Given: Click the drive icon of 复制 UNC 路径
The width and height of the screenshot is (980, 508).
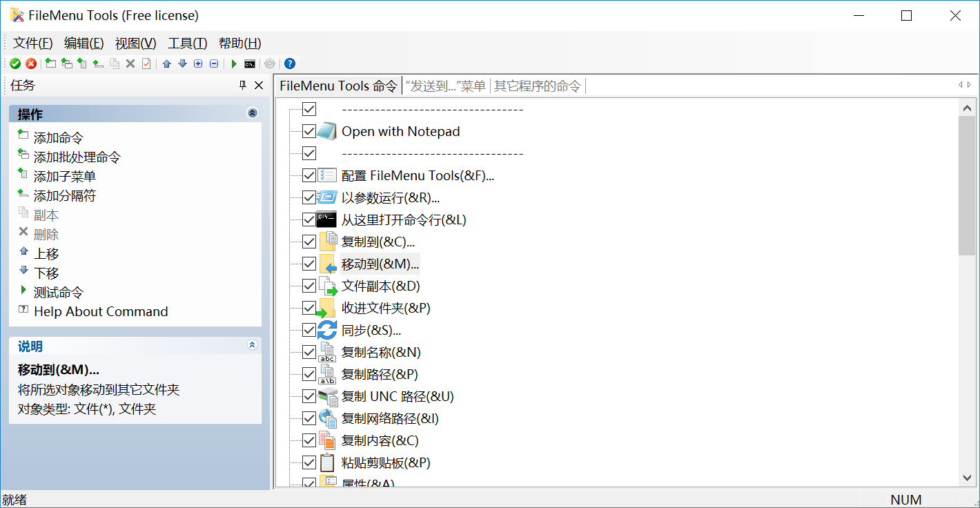Looking at the screenshot, I should 327,396.
